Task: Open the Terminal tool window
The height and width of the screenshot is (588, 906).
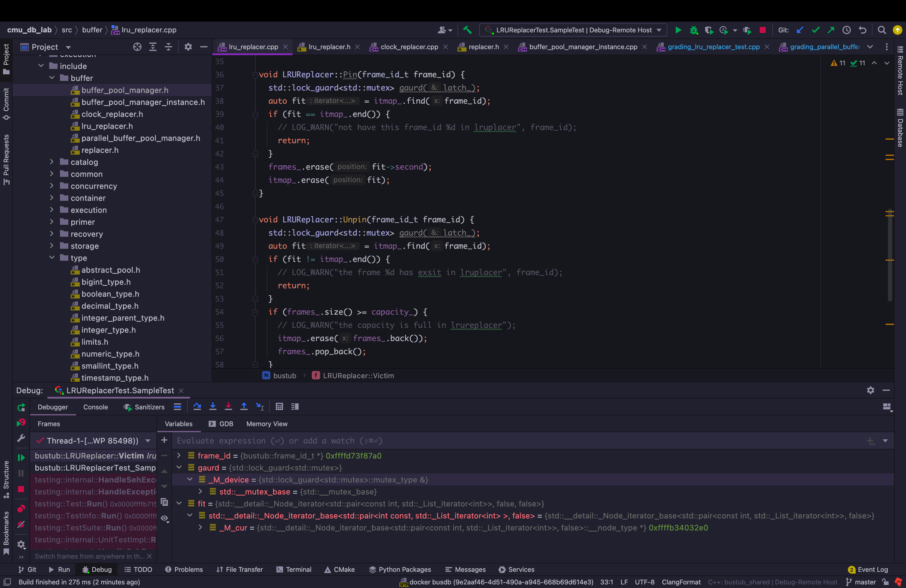Action: click(x=294, y=569)
